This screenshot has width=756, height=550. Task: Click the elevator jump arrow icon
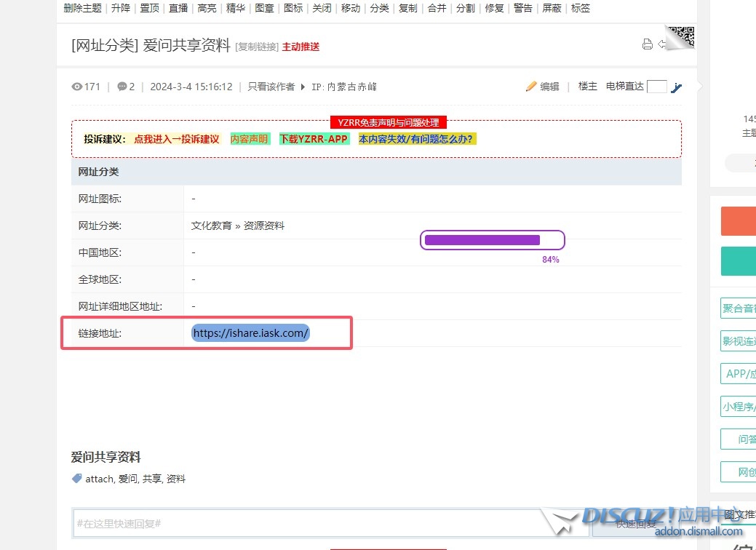(676, 87)
